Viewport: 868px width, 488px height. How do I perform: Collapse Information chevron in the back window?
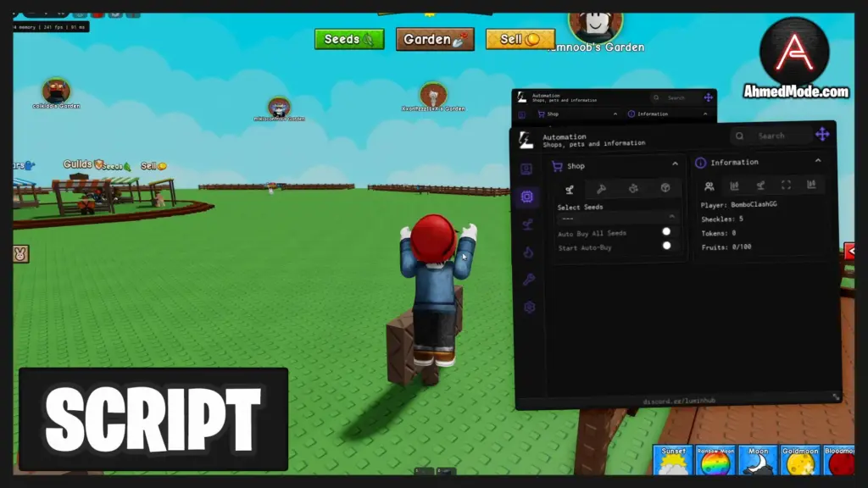pos(705,114)
